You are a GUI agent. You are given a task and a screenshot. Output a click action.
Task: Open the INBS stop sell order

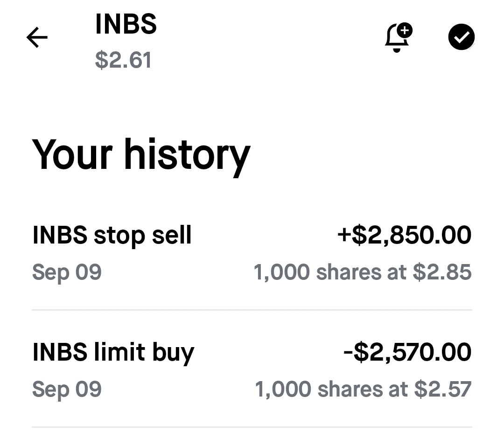(x=112, y=235)
